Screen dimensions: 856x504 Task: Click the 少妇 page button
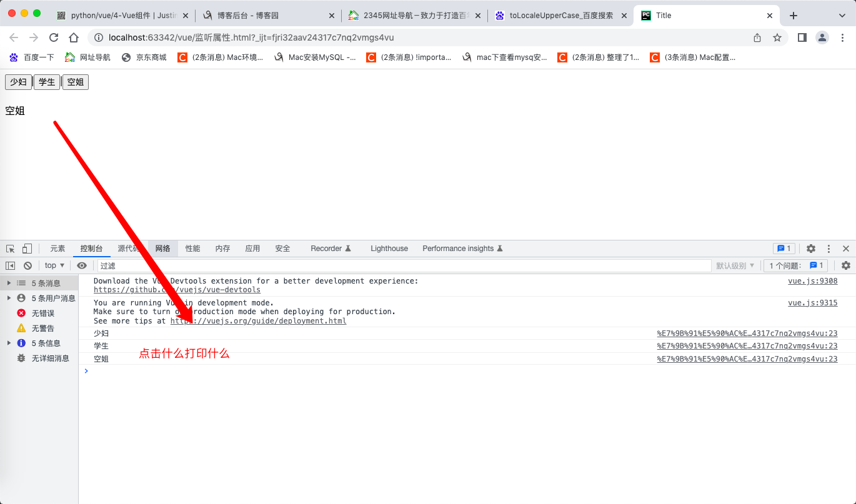point(19,82)
